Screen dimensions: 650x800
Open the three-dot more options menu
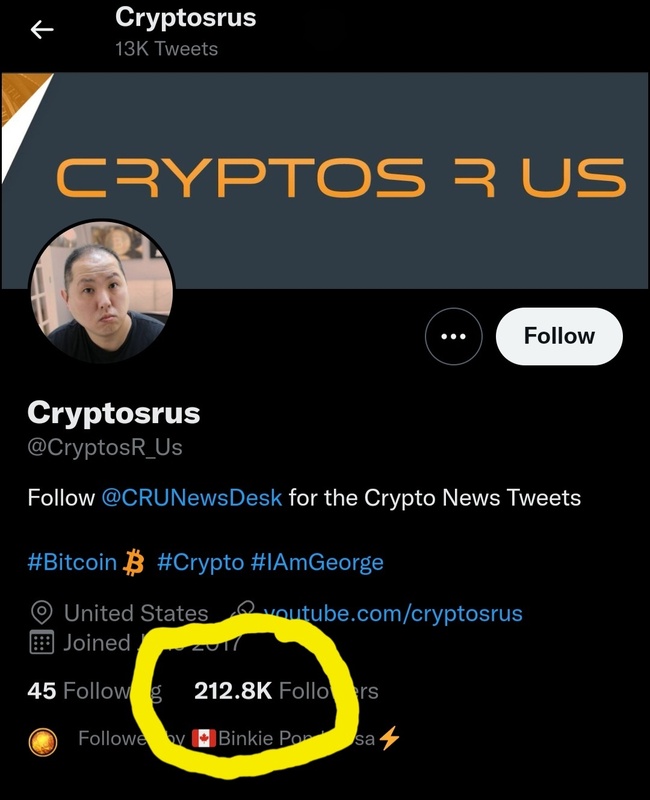tap(453, 336)
